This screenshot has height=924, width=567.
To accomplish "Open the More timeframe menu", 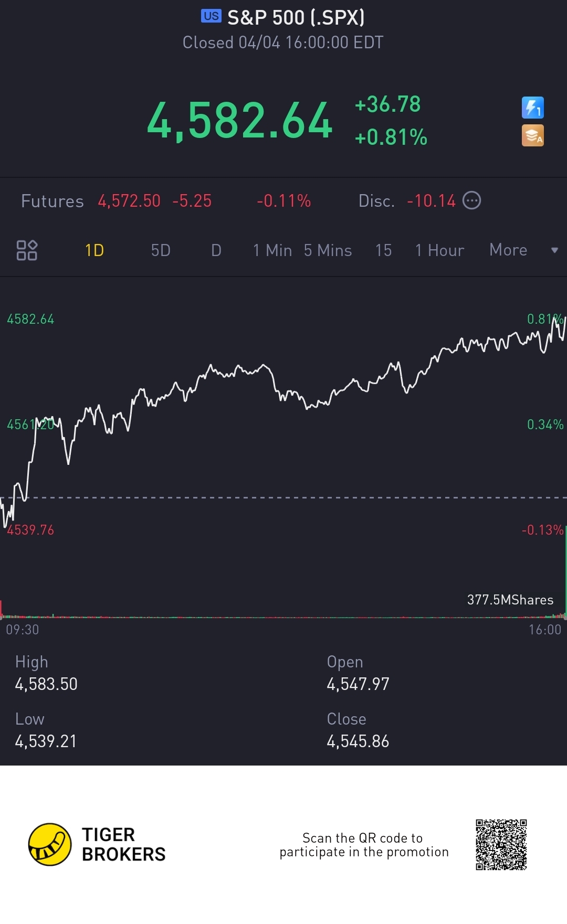I will pyautogui.click(x=508, y=250).
